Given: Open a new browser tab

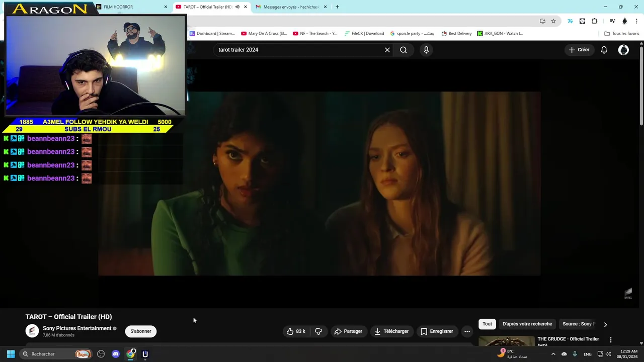Looking at the screenshot, I should click(337, 7).
